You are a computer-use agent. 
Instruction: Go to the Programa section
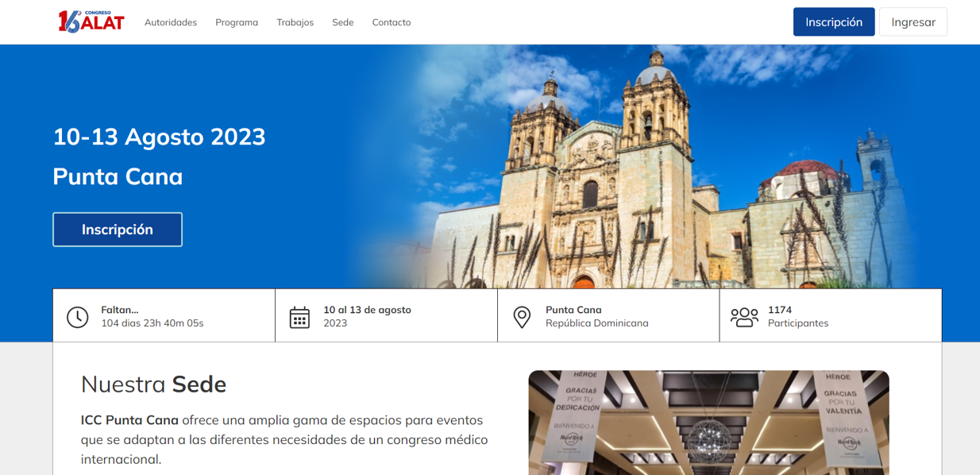click(x=237, y=22)
